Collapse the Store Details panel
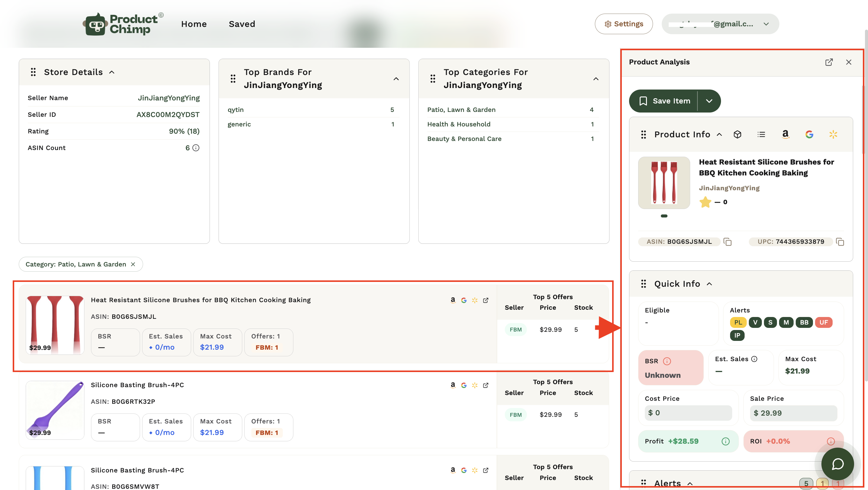Viewport: 868px width, 490px height. pos(112,72)
